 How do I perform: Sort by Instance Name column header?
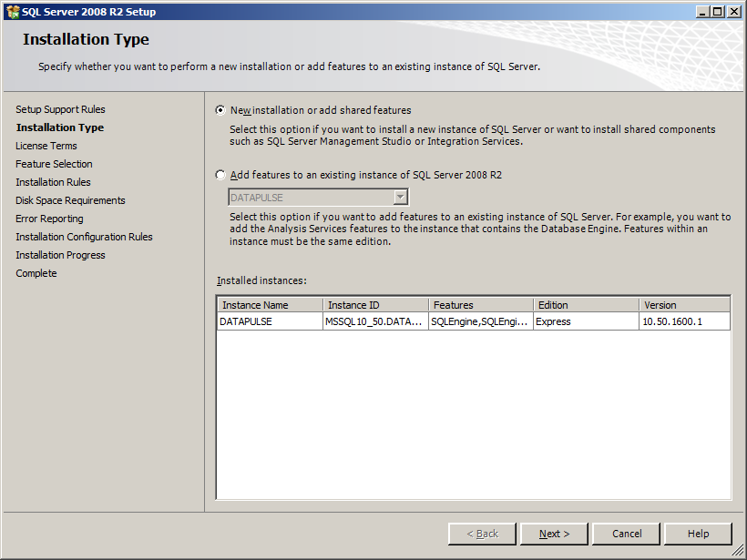point(271,305)
